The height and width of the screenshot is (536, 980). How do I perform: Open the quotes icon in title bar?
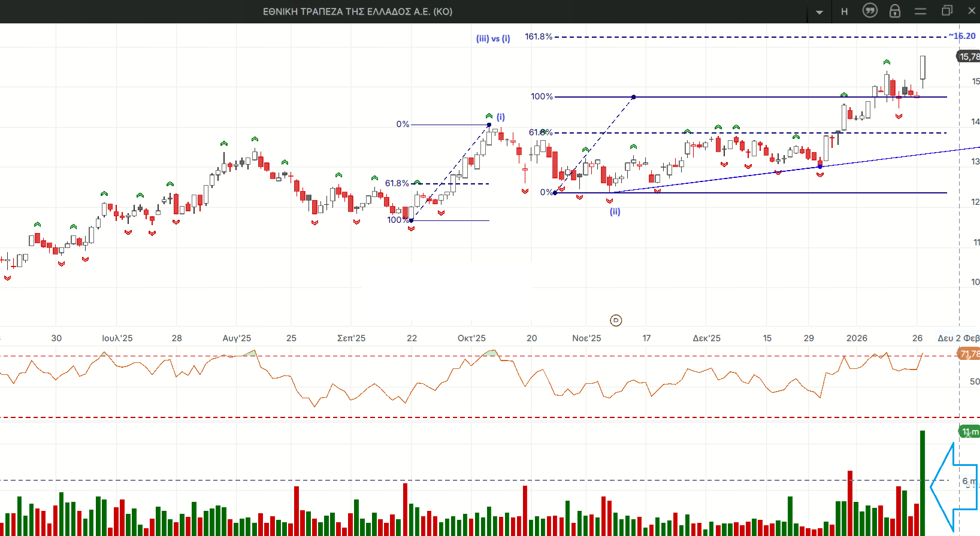[870, 11]
